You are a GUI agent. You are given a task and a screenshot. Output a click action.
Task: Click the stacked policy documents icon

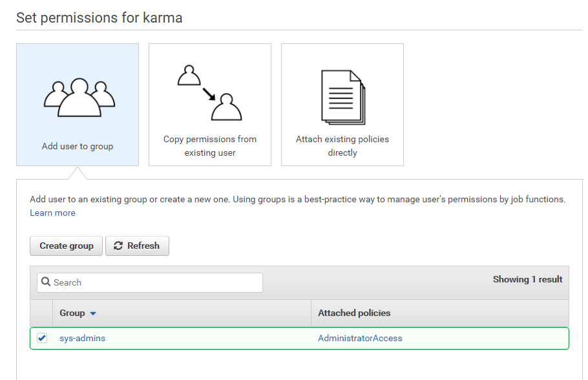(342, 97)
